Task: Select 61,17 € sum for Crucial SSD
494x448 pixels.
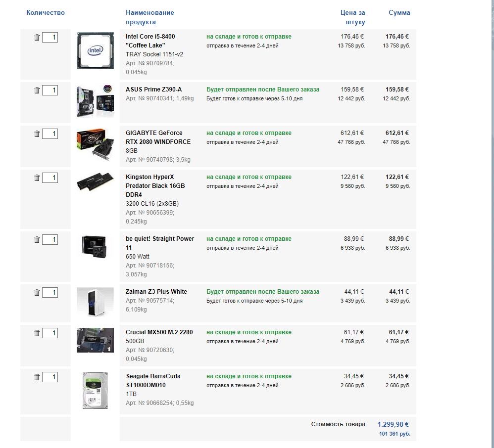Action: [x=398, y=332]
